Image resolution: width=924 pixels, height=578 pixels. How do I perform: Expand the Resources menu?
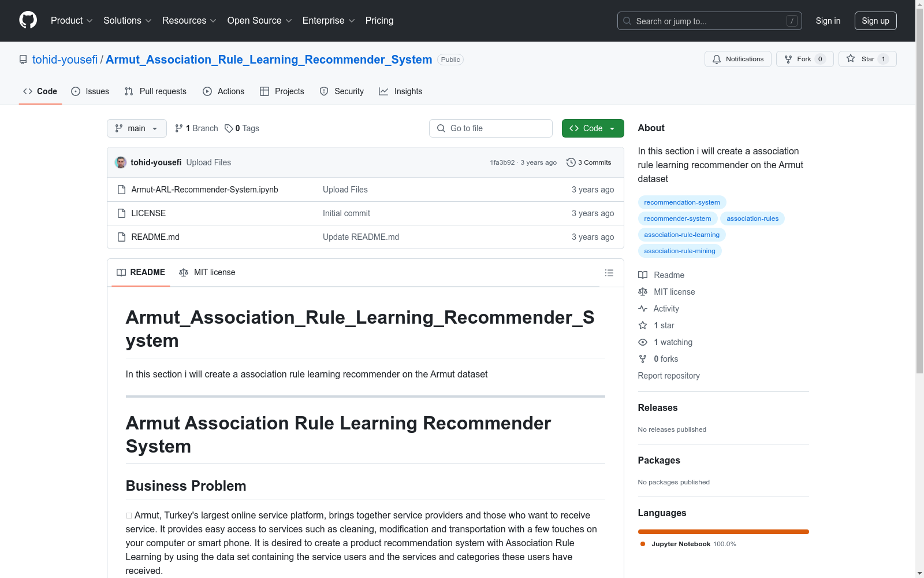coord(189,20)
